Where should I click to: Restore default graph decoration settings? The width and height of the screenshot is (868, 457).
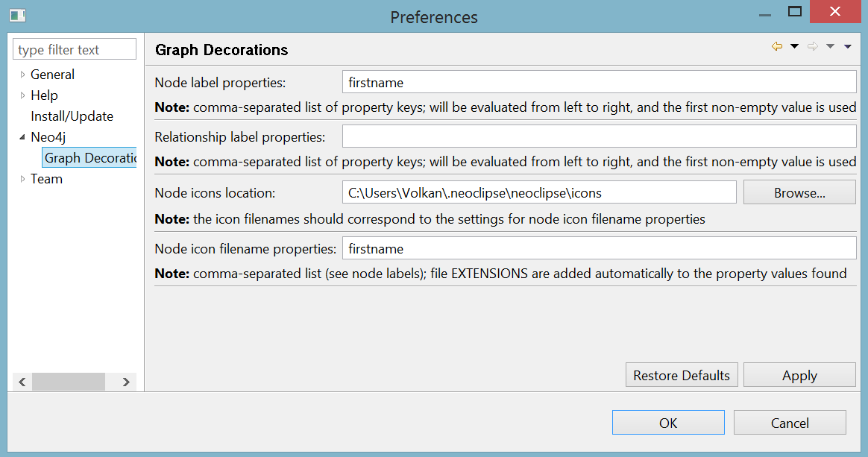point(681,374)
